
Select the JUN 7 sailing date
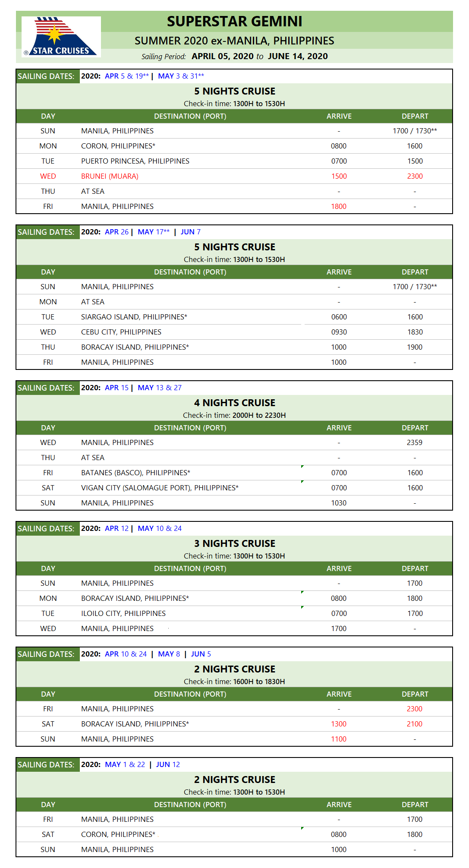click(190, 232)
